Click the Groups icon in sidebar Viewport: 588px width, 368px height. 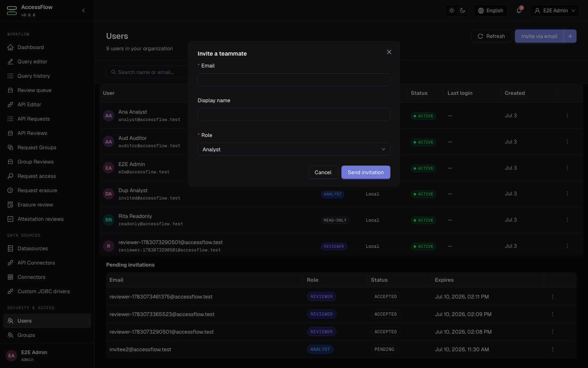(11, 335)
